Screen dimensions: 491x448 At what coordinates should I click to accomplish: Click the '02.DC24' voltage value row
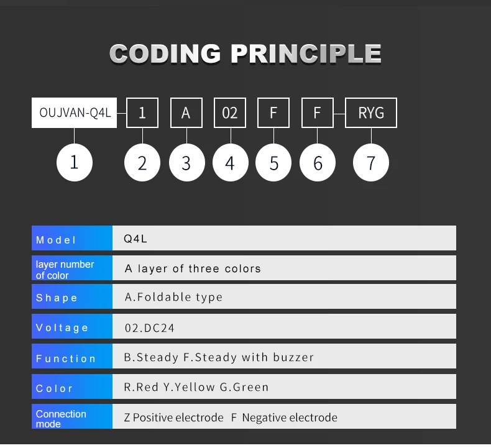point(284,327)
